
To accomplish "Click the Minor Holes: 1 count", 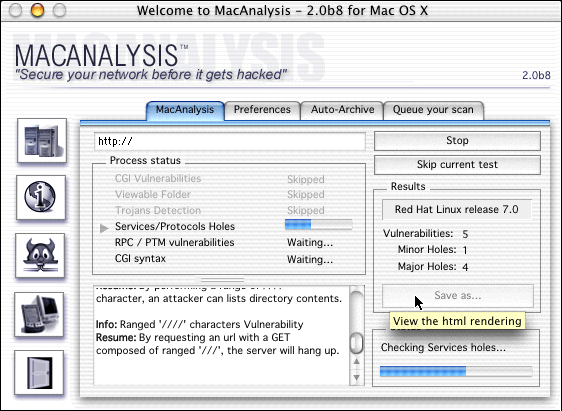I will 433,250.
